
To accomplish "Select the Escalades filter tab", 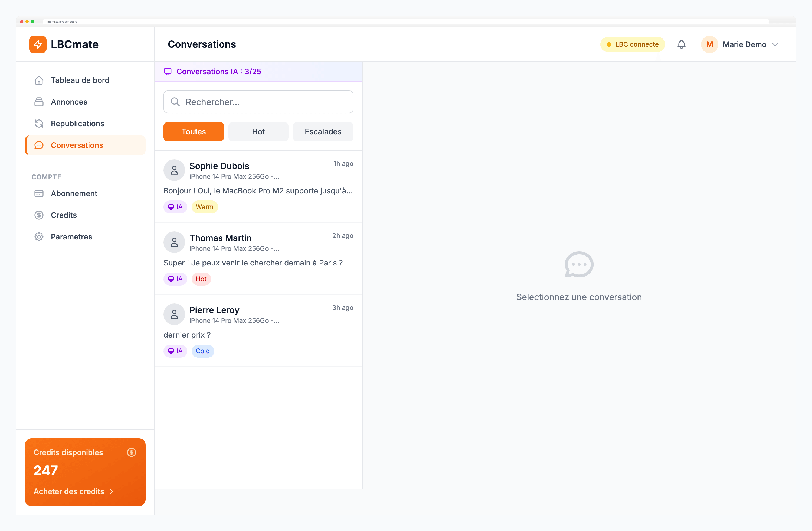I will [x=323, y=131].
